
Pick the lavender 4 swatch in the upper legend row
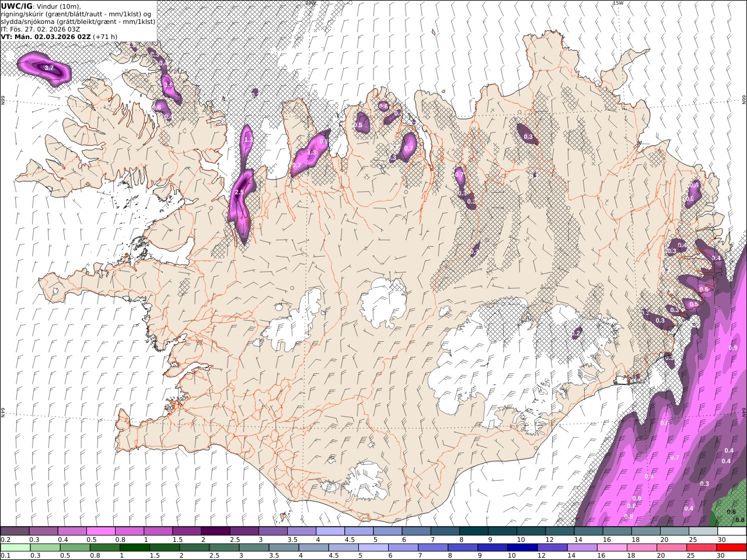330,531
